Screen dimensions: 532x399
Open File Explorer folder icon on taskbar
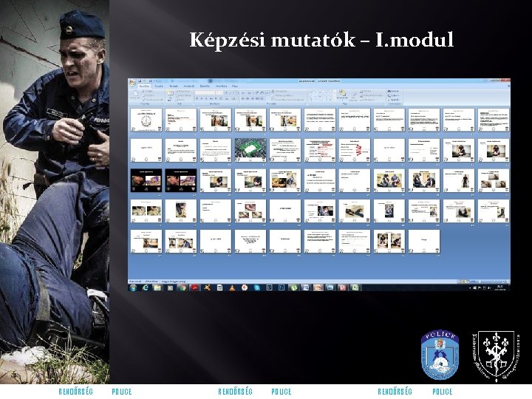[x=157, y=287]
